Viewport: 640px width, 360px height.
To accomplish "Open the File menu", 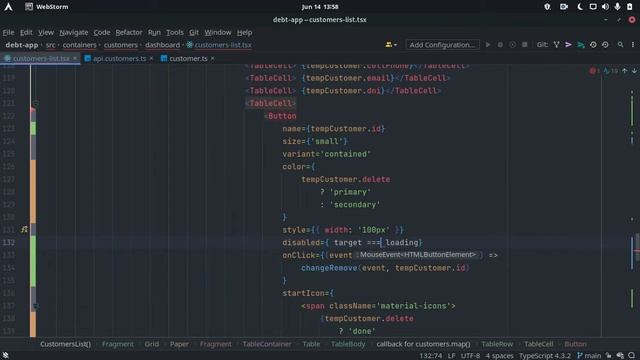I will point(8,32).
